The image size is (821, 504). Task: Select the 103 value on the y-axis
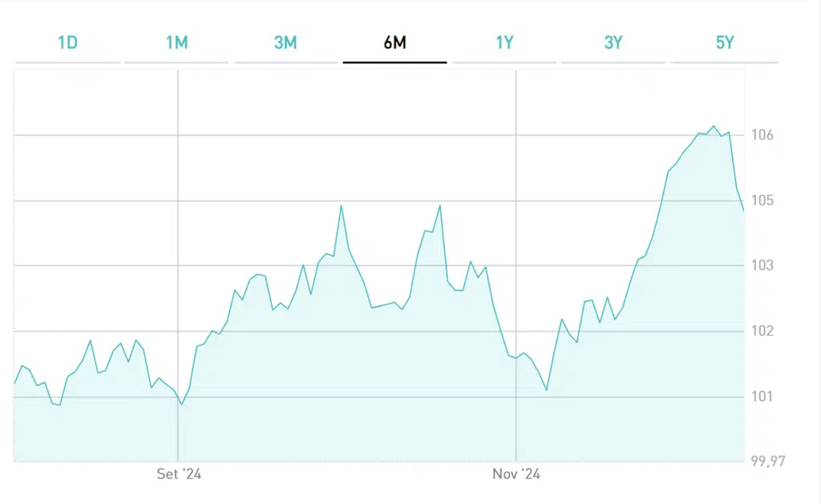point(762,266)
